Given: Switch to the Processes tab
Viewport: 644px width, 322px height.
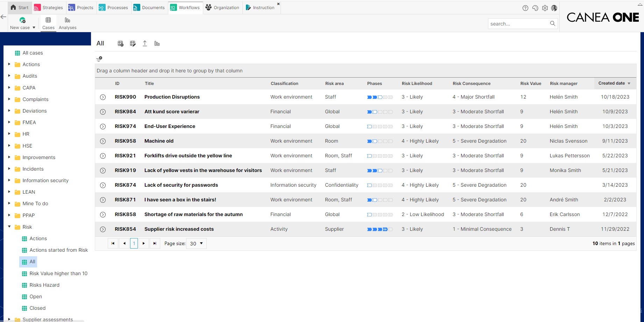Looking at the screenshot, I should [x=114, y=7].
